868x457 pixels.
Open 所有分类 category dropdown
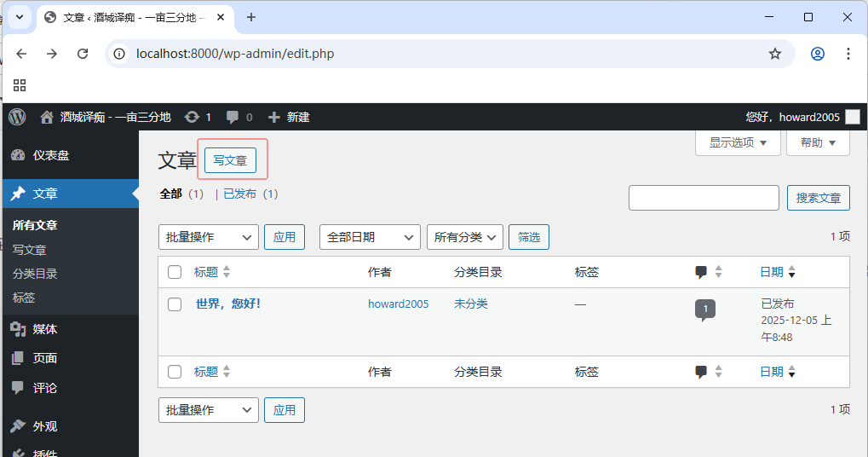pyautogui.click(x=465, y=237)
